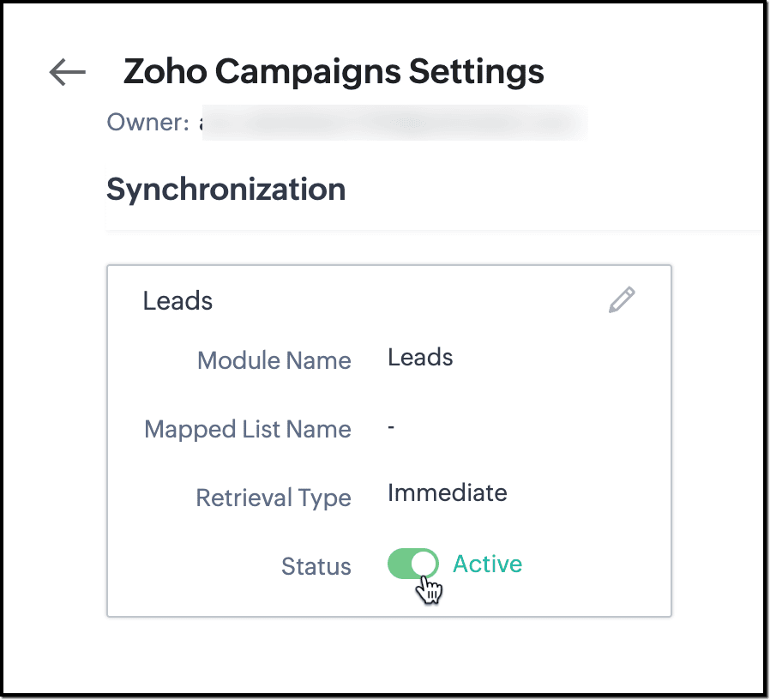Click the Zoho Campaigns Settings title
The height and width of the screenshot is (700, 770).
[x=334, y=72]
